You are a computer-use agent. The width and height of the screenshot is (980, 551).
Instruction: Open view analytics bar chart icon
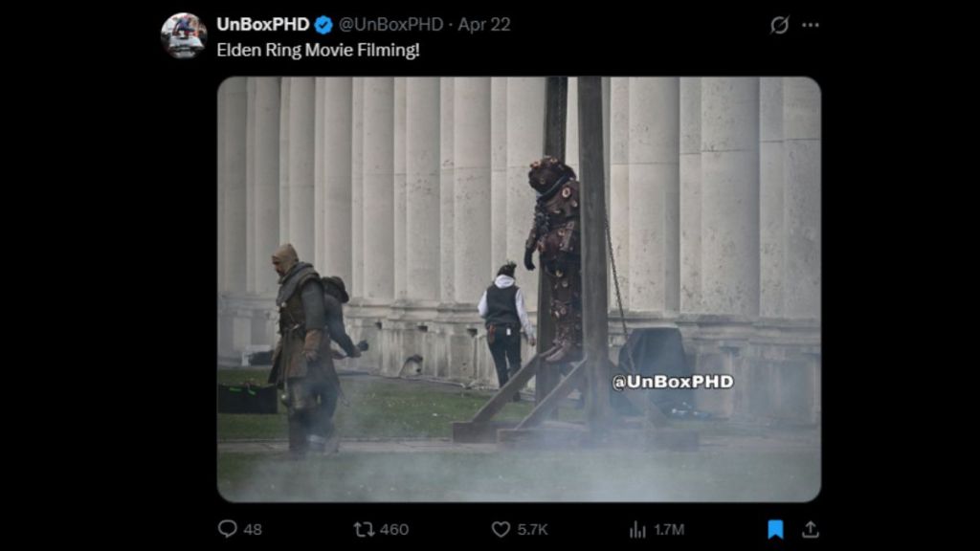pos(637,530)
